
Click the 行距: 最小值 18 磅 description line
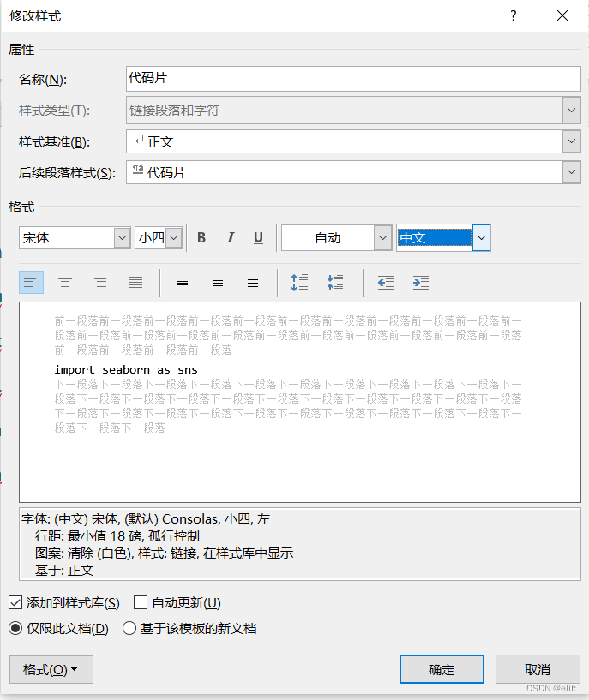click(117, 536)
